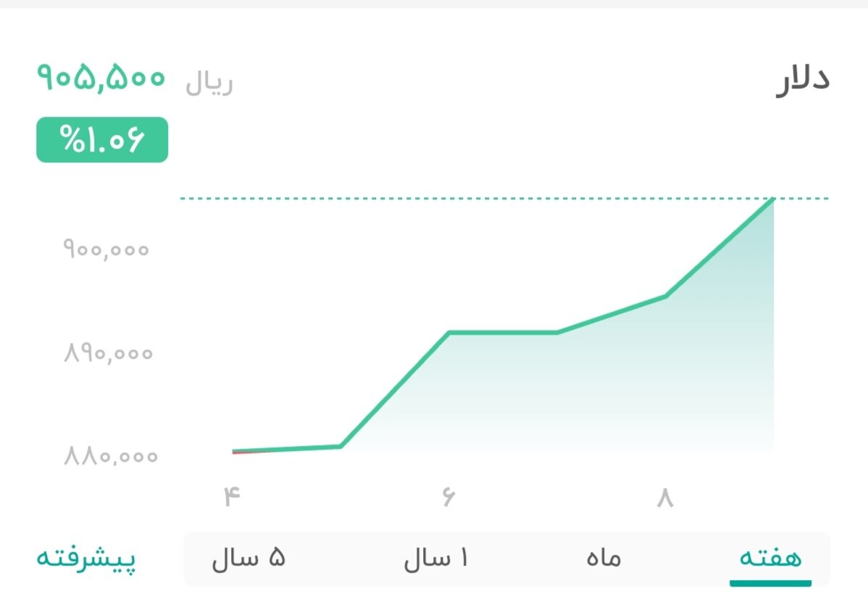Open the پیشرفته (Advanced) chart mode
Screen dimensions: 868x596
(x=87, y=558)
